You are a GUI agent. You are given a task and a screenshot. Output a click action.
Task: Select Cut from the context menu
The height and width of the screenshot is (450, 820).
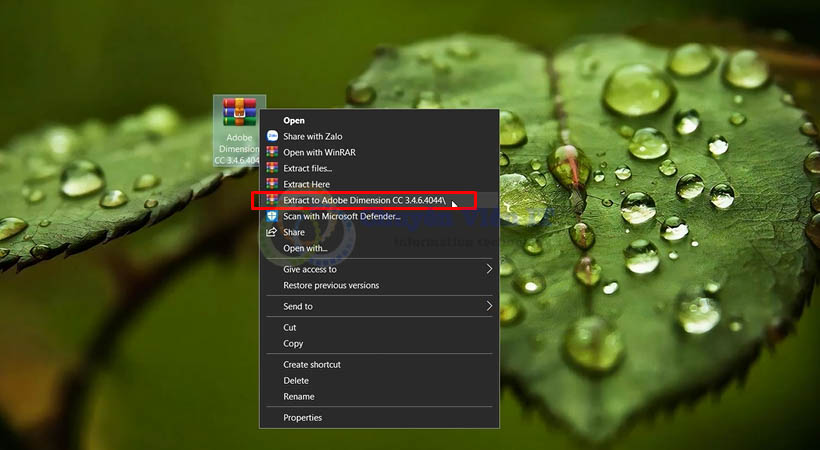(x=290, y=328)
